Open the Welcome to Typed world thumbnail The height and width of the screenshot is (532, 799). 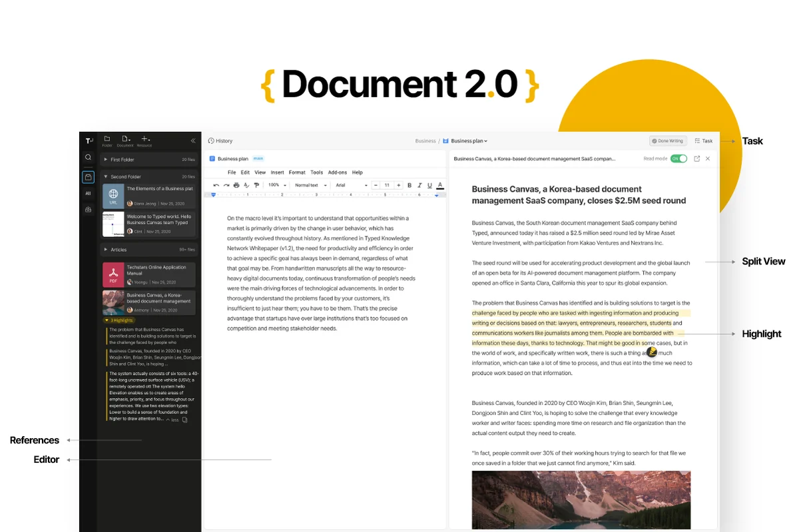tap(113, 224)
